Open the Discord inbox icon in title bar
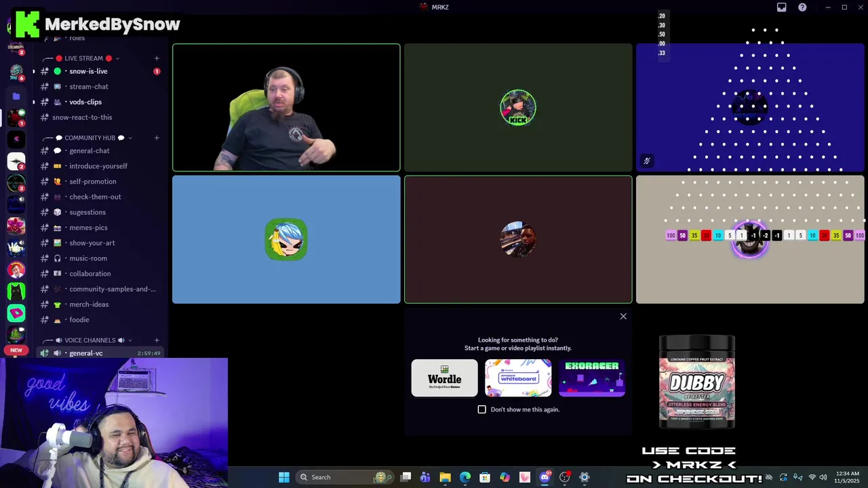868x488 pixels. point(781,7)
